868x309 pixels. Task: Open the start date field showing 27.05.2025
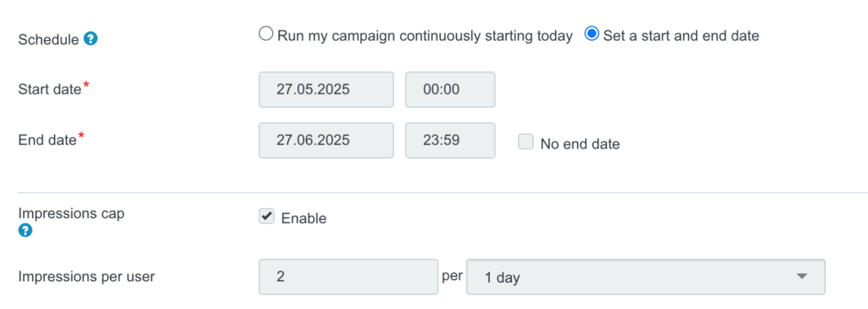click(x=326, y=89)
